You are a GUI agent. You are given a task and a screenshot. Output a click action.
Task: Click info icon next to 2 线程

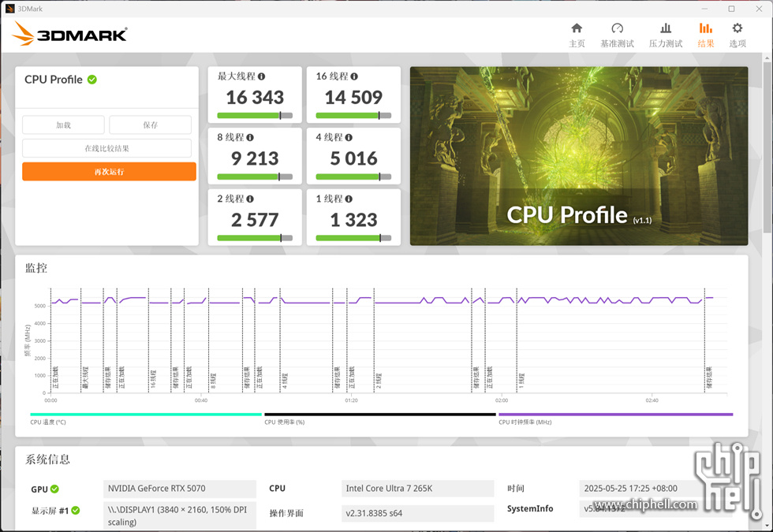click(x=250, y=199)
